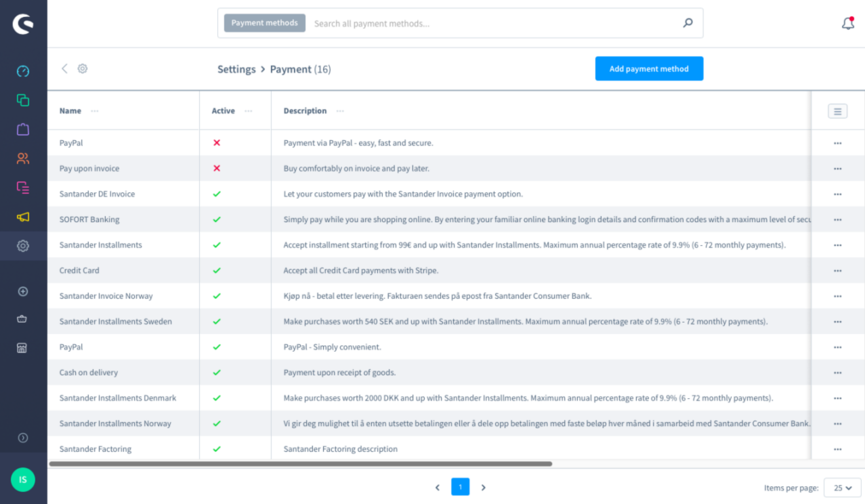
Task: Open Santander Installments name cell
Action: tap(101, 245)
